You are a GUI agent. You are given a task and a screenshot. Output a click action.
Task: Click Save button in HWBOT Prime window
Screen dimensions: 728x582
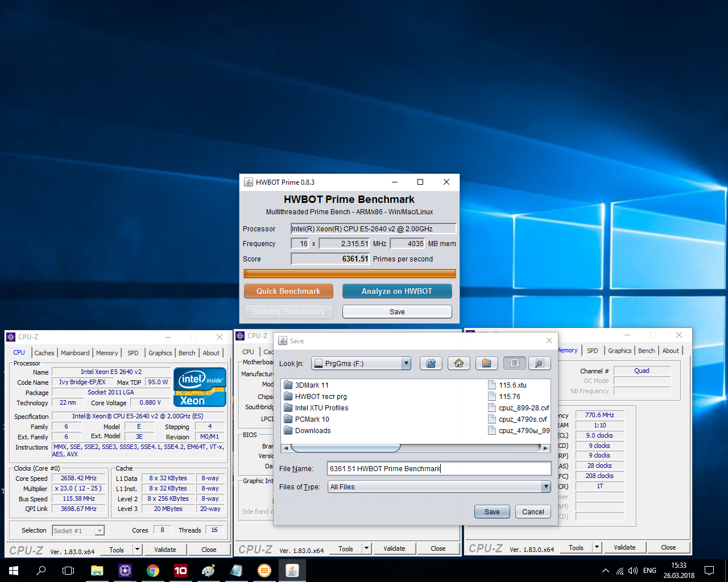click(x=397, y=311)
